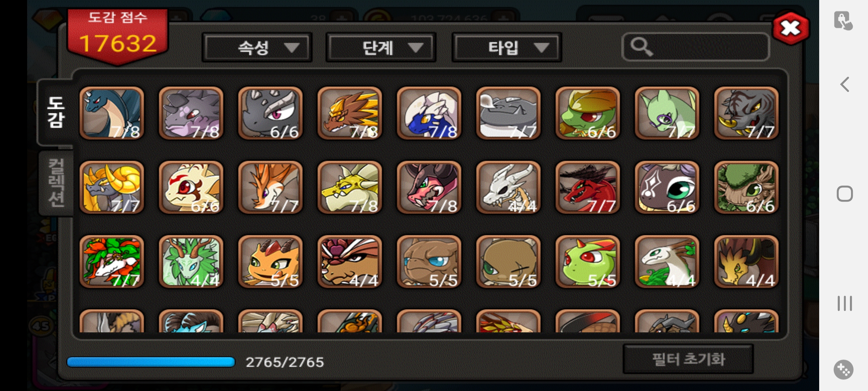Expand the 단계 stage filter dropdown

pos(381,47)
